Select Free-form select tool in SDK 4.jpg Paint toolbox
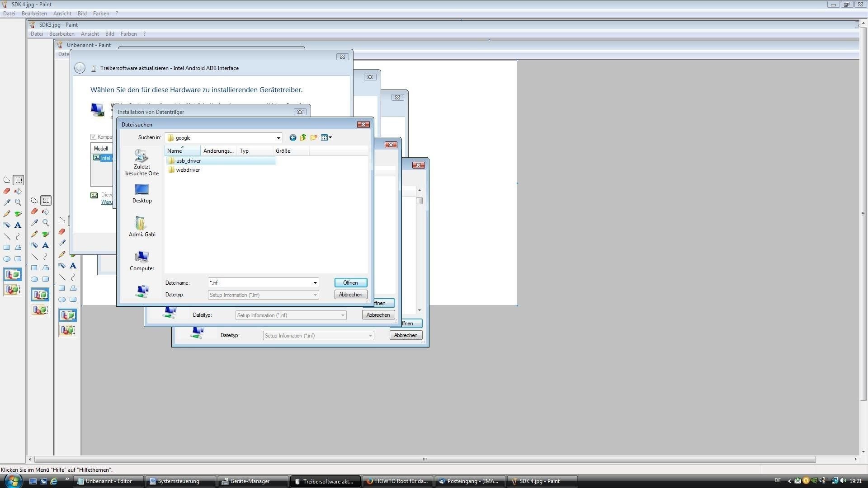The image size is (868, 488). (x=7, y=180)
